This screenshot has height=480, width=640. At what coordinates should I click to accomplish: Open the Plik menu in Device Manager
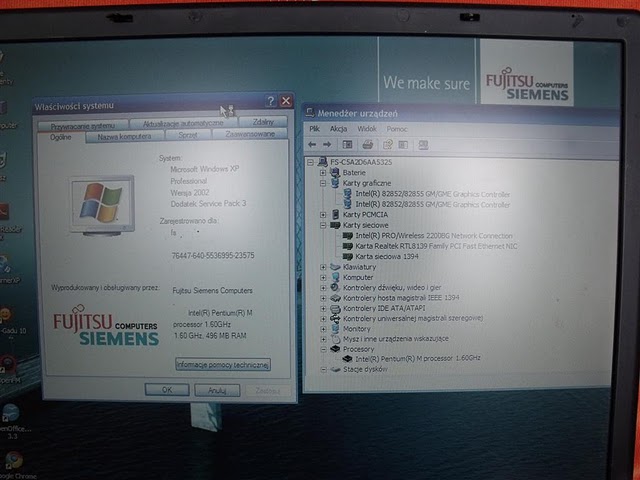click(314, 129)
